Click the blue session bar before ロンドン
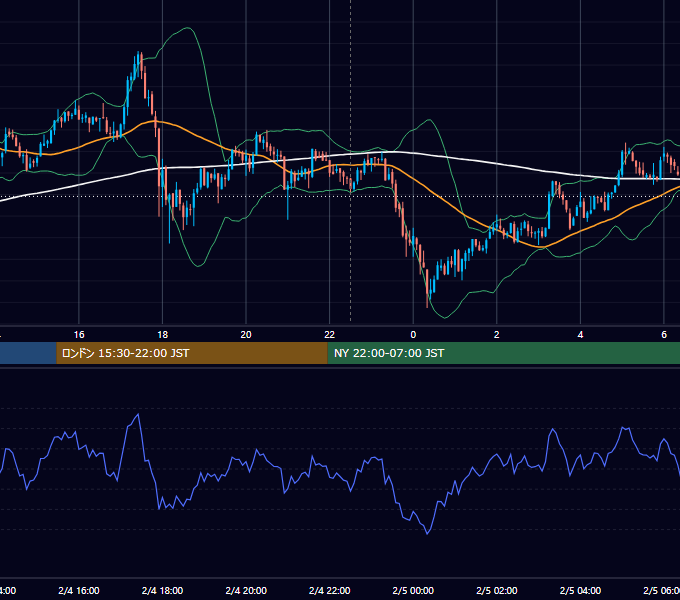This screenshot has height=600, width=680. [28, 353]
